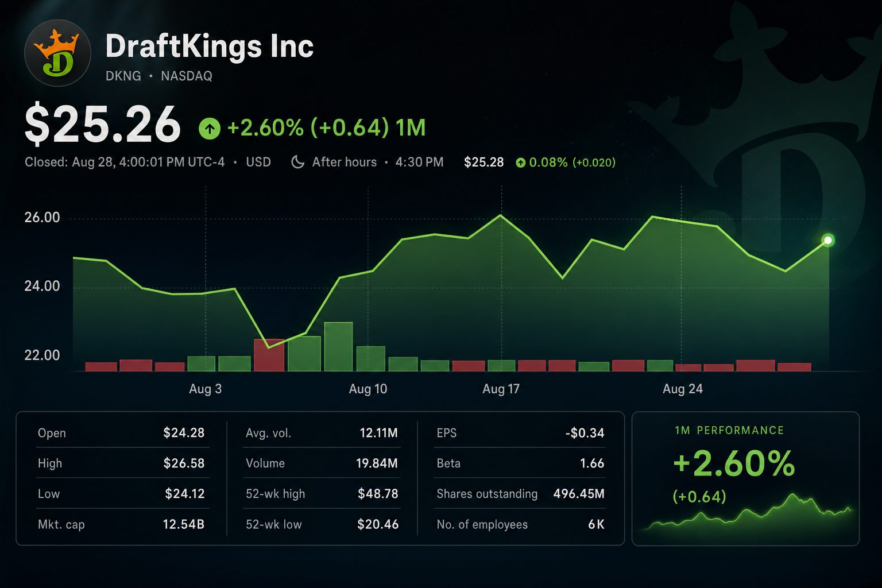Click the 22.00 price axis label
Image resolution: width=882 pixels, height=588 pixels.
(x=42, y=355)
